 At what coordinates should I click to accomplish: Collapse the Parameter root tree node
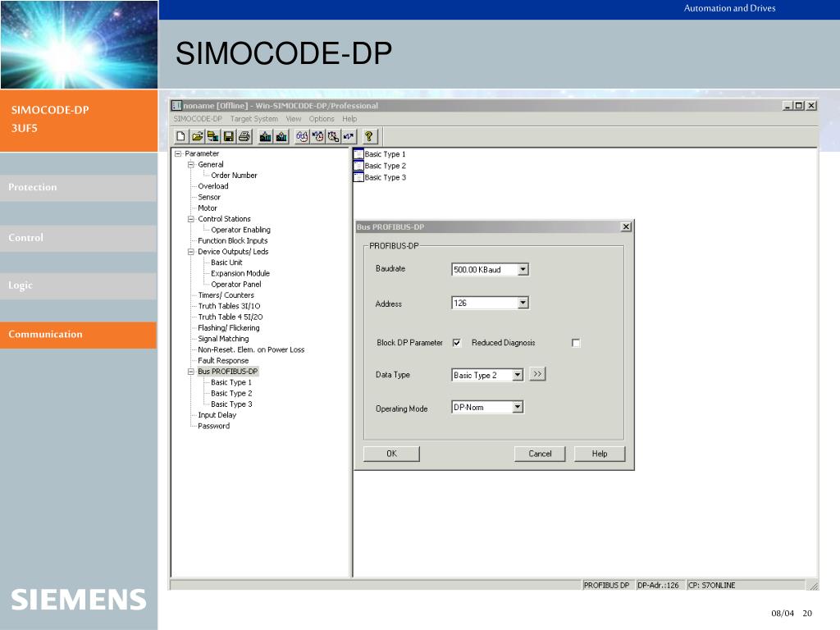click(x=178, y=153)
